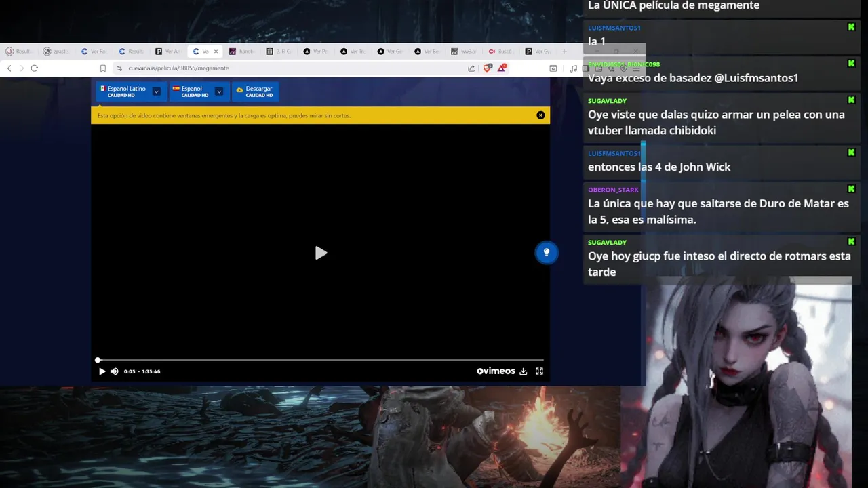The width and height of the screenshot is (868, 488).
Task: Switch to the haneb tab
Action: click(243, 52)
